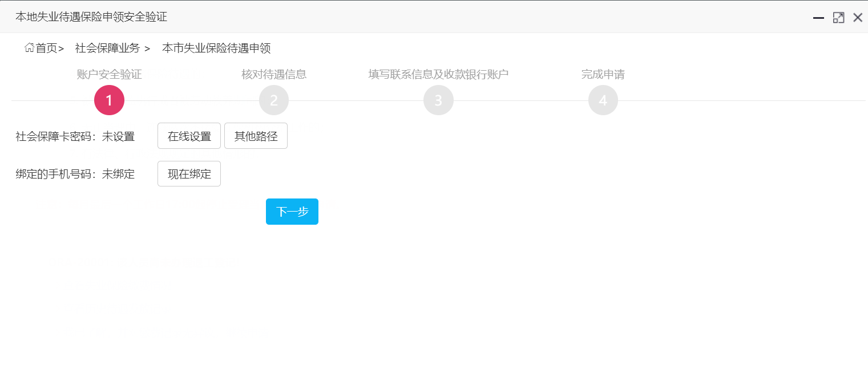Click step 3 填写联系信息 circle indicator
The height and width of the screenshot is (373, 868).
click(438, 100)
